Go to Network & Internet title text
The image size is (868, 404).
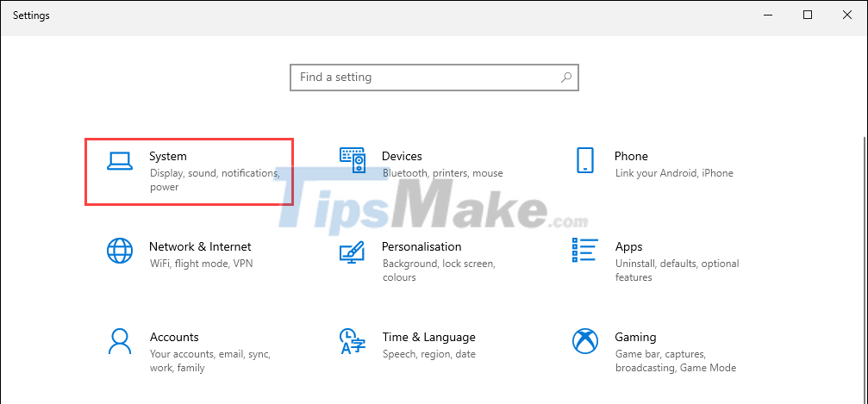(200, 246)
